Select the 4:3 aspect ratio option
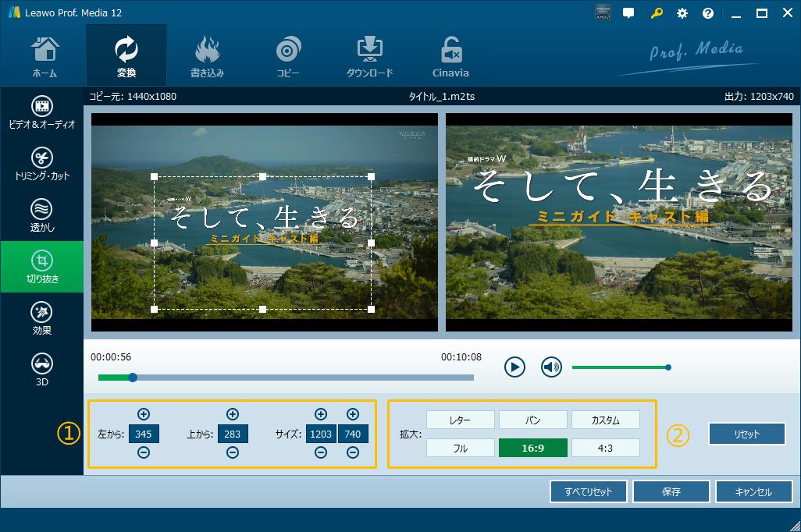The width and height of the screenshot is (801, 532). pyautogui.click(x=605, y=448)
